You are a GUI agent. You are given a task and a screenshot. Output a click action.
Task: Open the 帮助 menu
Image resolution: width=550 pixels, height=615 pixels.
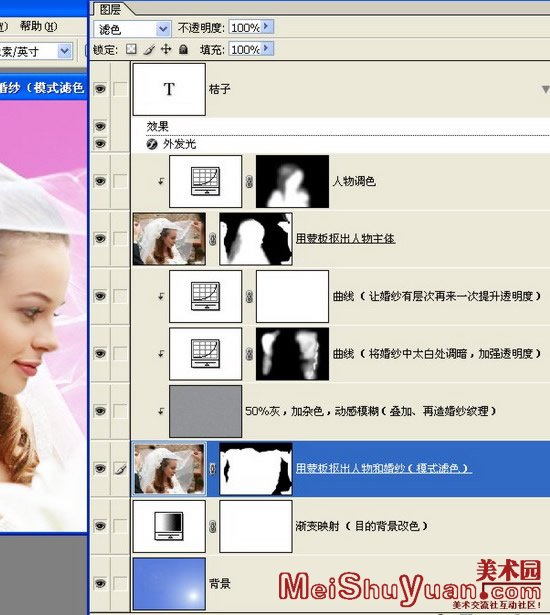pos(38,26)
